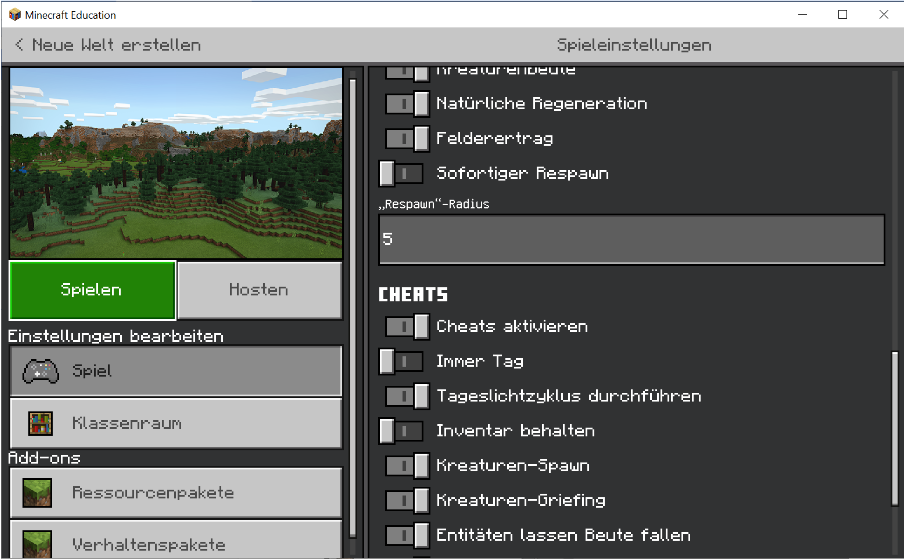The height and width of the screenshot is (559, 904).
Task: Open the Ressourcenpakete section
Action: click(176, 493)
